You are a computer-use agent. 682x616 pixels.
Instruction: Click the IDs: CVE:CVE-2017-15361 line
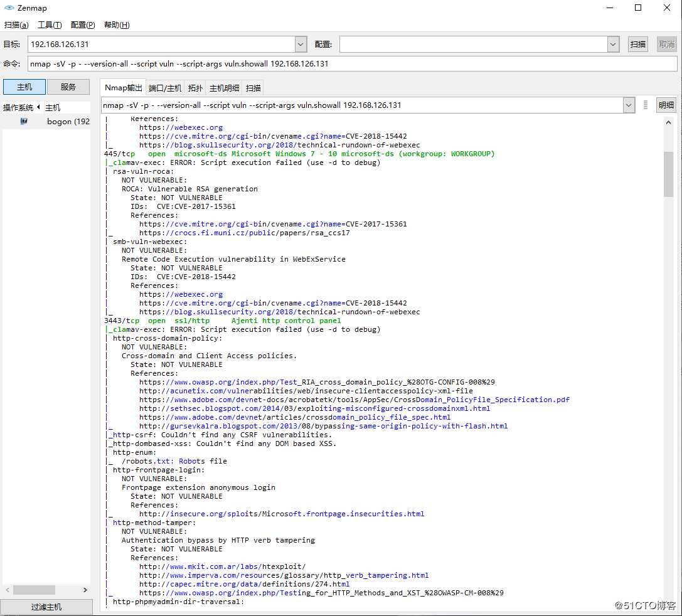click(x=183, y=206)
